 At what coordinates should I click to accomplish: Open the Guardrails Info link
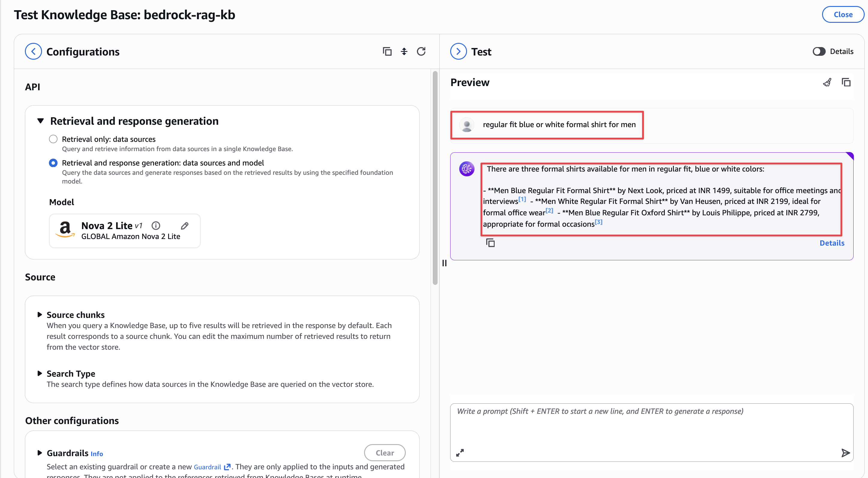tap(97, 454)
